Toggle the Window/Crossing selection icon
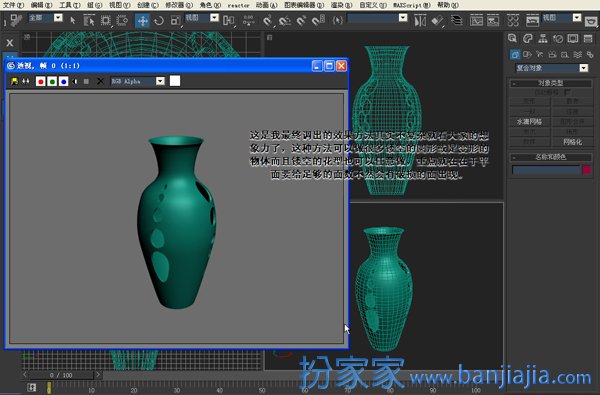The width and height of the screenshot is (600, 395). 122,20
